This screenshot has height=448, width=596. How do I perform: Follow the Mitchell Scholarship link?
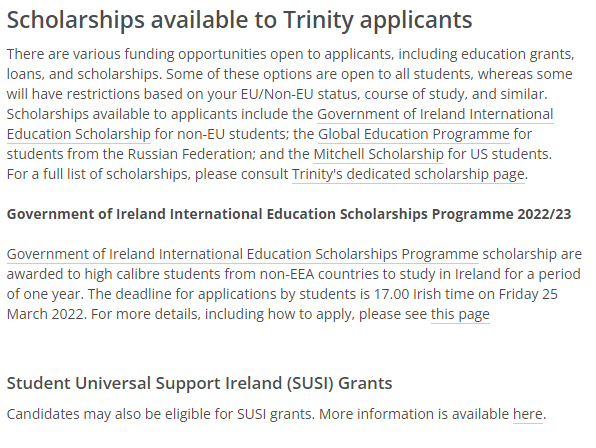coord(379,154)
